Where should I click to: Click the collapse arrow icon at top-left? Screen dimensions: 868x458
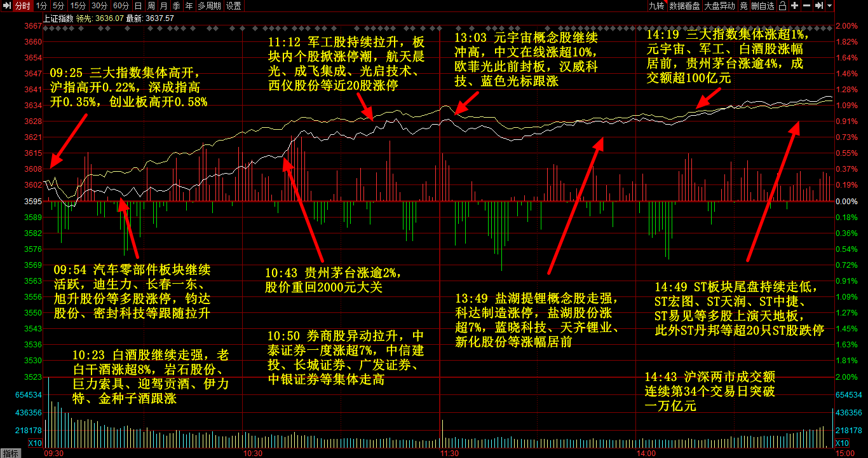(x=6, y=6)
